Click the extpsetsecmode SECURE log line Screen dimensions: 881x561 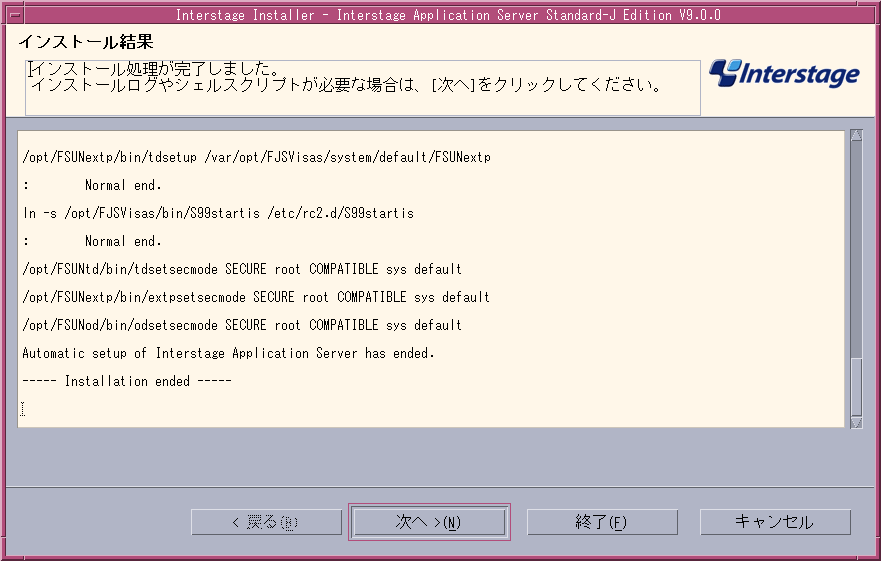(256, 297)
